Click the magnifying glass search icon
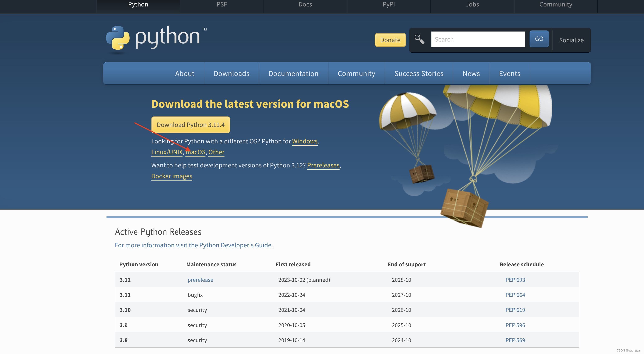 point(419,39)
